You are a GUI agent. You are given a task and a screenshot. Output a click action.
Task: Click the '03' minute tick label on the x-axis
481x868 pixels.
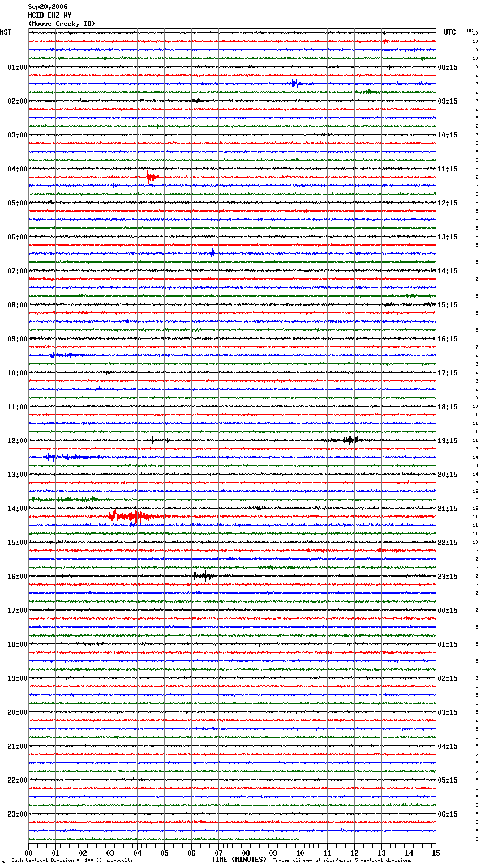110,853
